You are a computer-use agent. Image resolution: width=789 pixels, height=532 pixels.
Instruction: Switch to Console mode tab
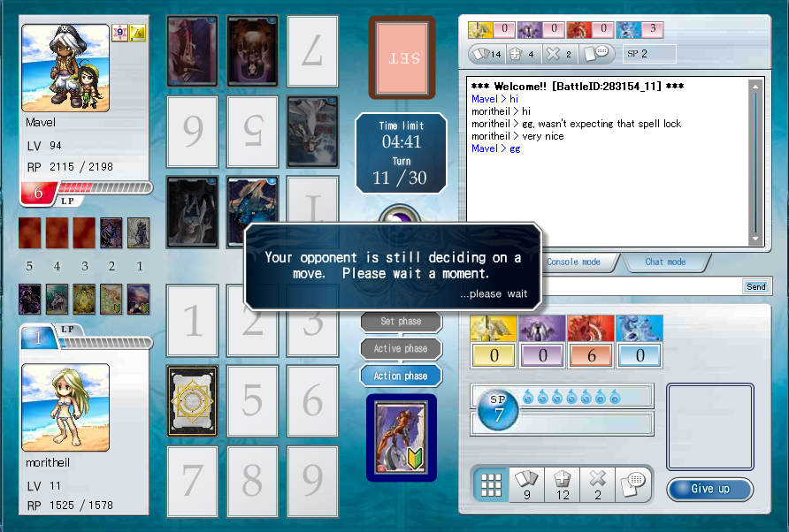point(574,262)
